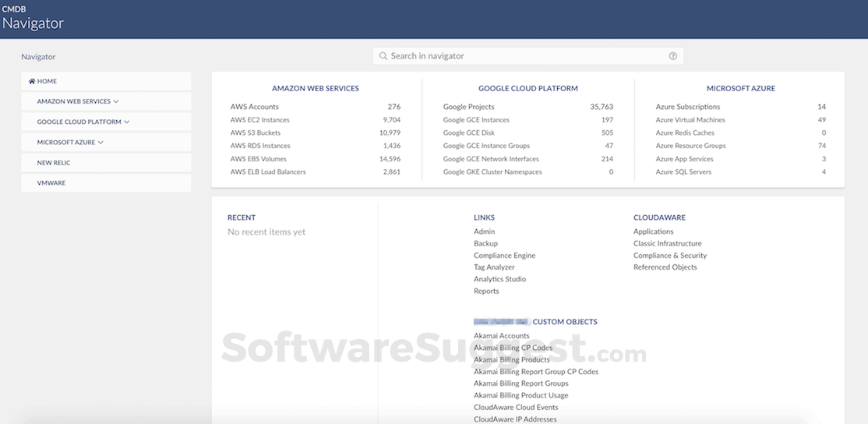This screenshot has height=424, width=868.
Task: Open the MICROSOFT AZURE card heading
Action: [741, 88]
